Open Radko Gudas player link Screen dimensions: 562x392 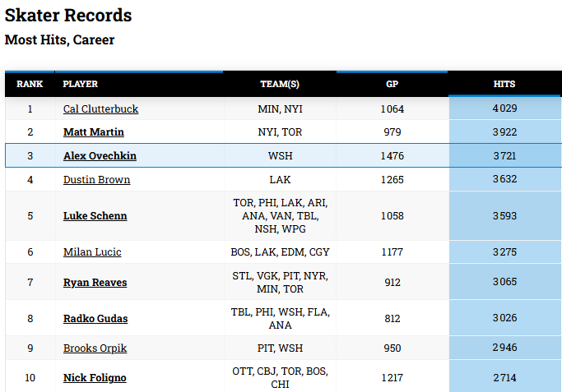pyautogui.click(x=95, y=319)
